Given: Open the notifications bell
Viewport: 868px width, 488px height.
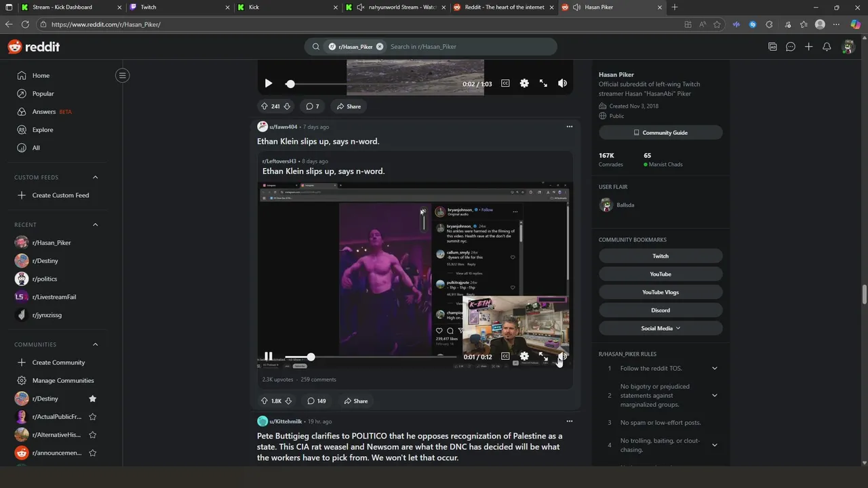Looking at the screenshot, I should 827,47.
